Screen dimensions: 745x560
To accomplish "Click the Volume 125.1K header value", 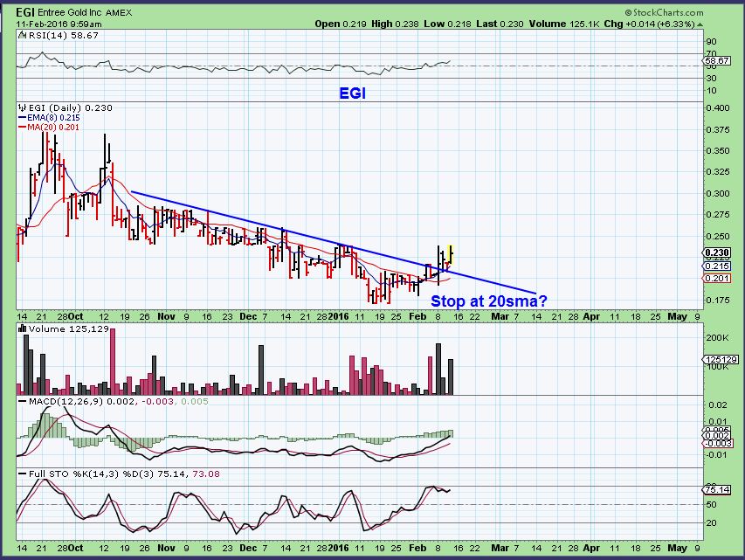I will (563, 24).
